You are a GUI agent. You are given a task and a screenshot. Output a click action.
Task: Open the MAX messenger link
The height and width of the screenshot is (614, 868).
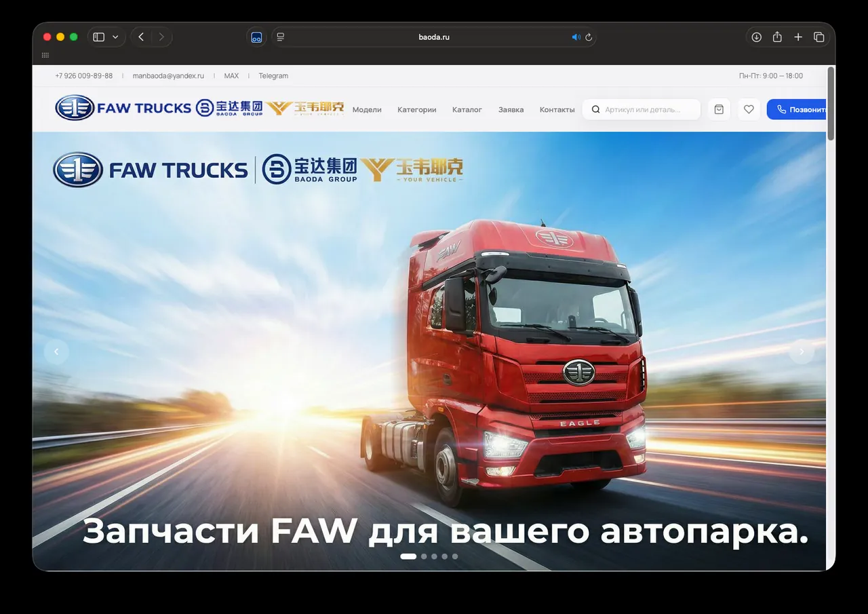point(231,76)
